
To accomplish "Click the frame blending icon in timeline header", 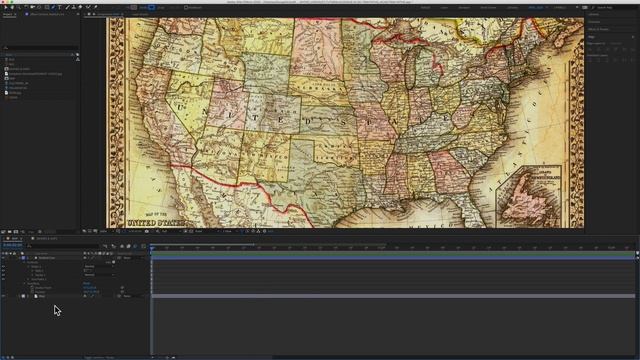I will (x=129, y=246).
